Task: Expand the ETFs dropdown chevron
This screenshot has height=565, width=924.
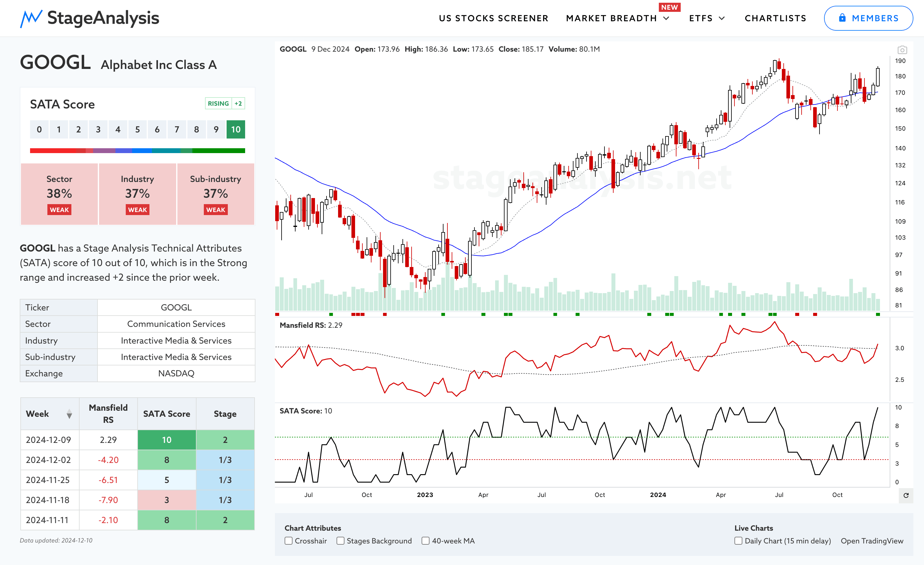Action: pyautogui.click(x=722, y=18)
